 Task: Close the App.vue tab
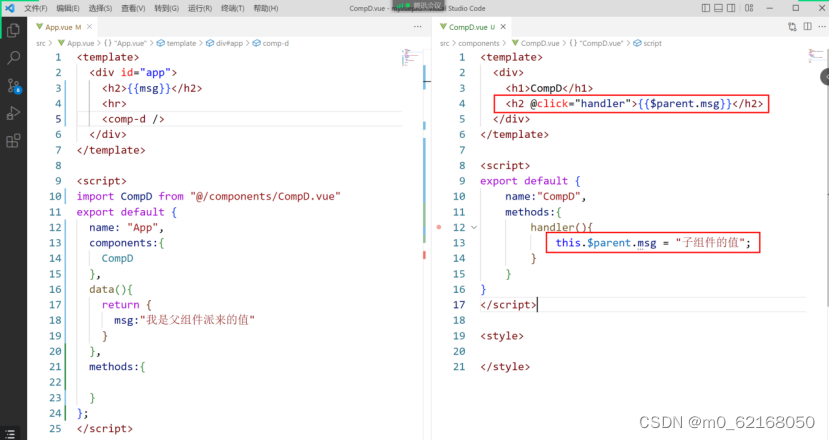(x=89, y=26)
